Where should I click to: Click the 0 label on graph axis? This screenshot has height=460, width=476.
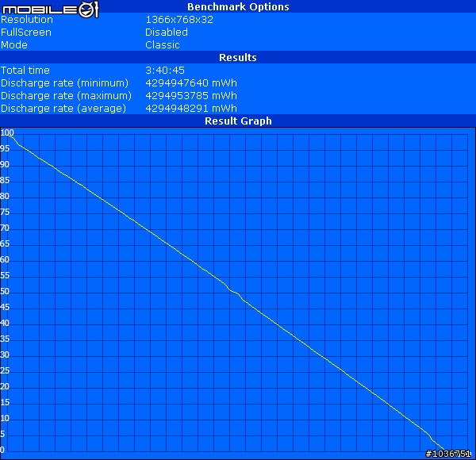2,450
